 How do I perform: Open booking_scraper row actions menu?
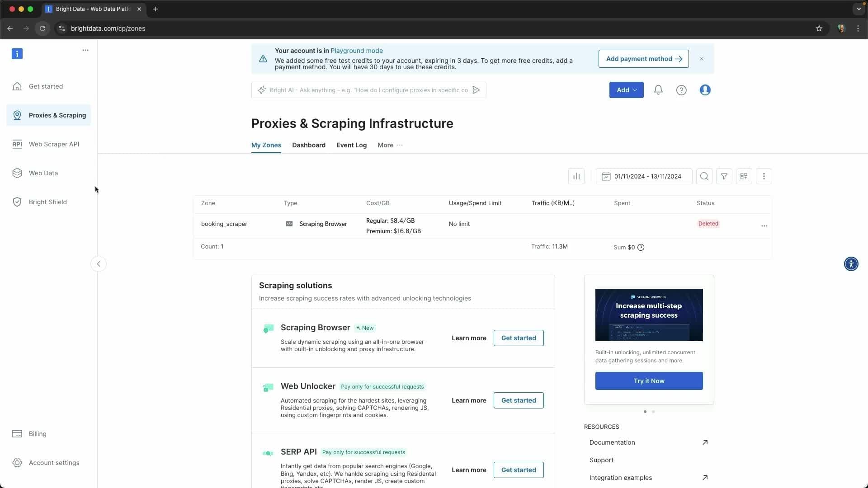click(x=764, y=226)
